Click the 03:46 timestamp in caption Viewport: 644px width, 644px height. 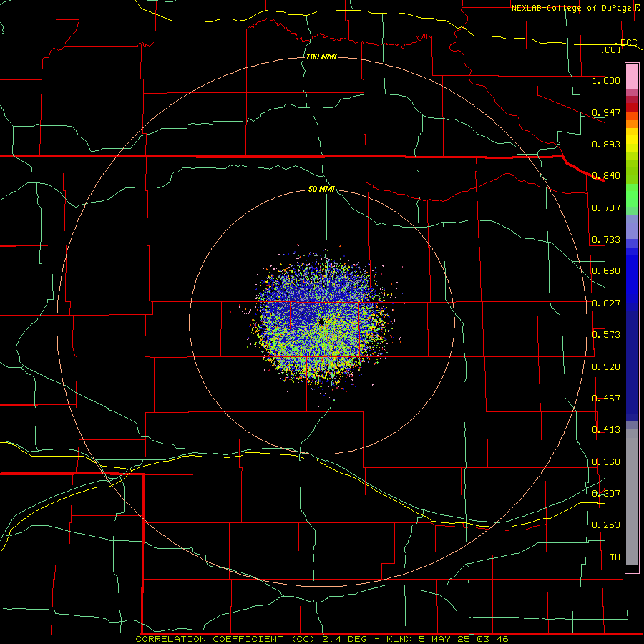[492, 639]
